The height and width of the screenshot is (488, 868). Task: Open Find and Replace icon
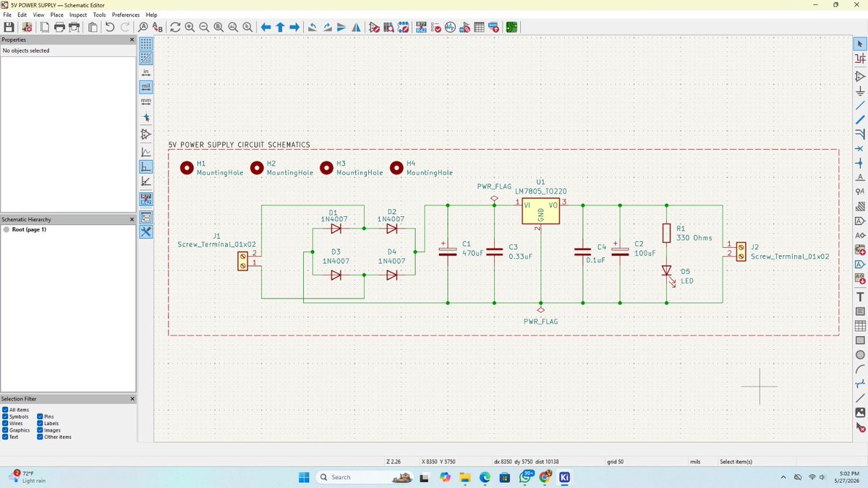(157, 27)
